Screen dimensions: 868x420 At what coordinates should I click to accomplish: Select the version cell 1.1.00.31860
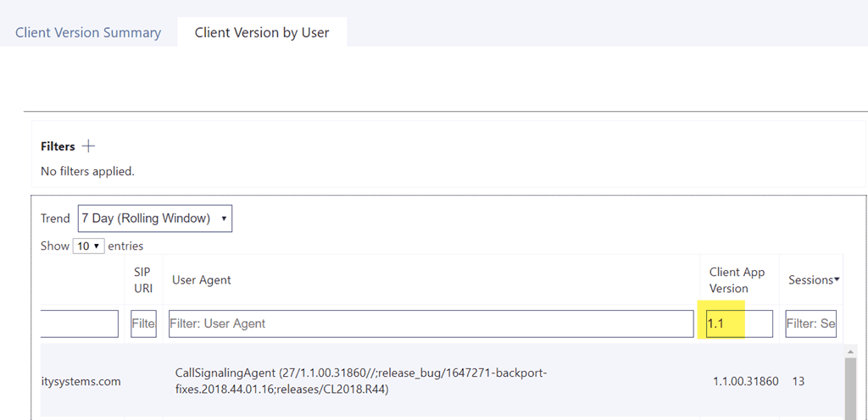[745, 381]
